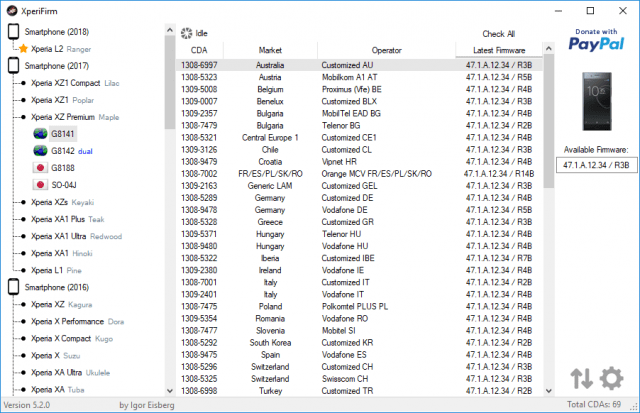The height and width of the screenshot is (413, 640).
Task: Select Xperia XZ1 Compact in device tree
Action: click(64, 83)
